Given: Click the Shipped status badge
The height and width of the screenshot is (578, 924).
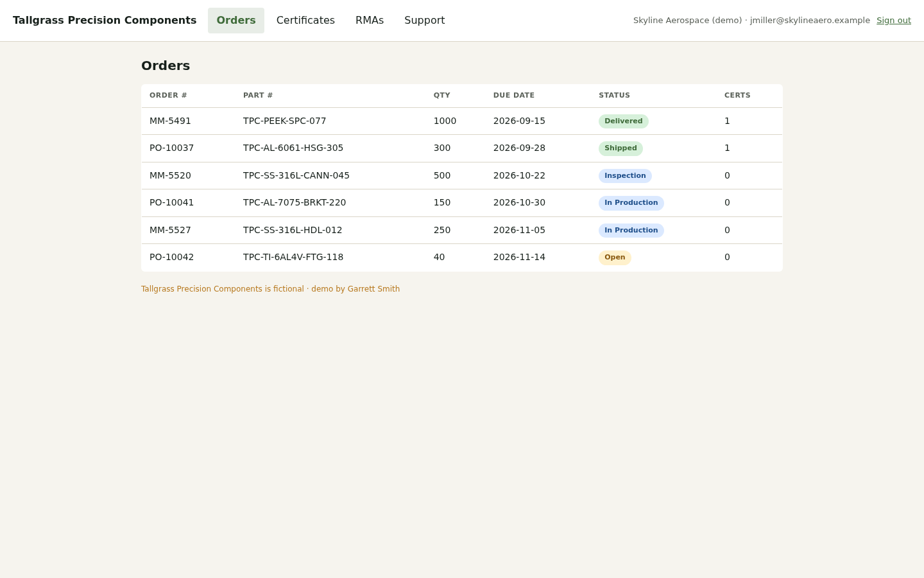Looking at the screenshot, I should pos(620,148).
